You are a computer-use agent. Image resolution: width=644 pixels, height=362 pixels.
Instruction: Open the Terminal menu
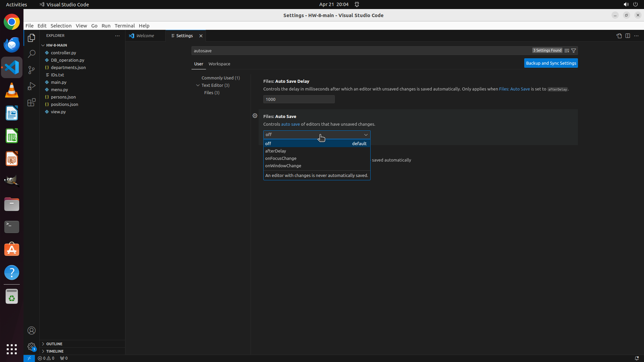(x=124, y=26)
